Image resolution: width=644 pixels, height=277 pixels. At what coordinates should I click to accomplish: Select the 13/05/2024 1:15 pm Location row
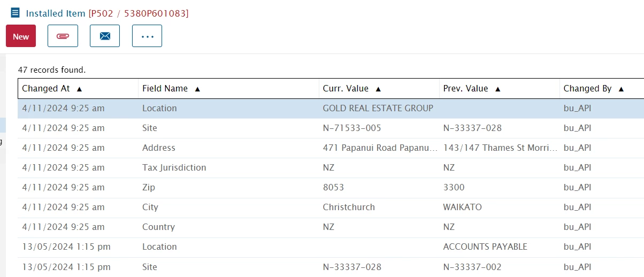pyautogui.click(x=331, y=247)
